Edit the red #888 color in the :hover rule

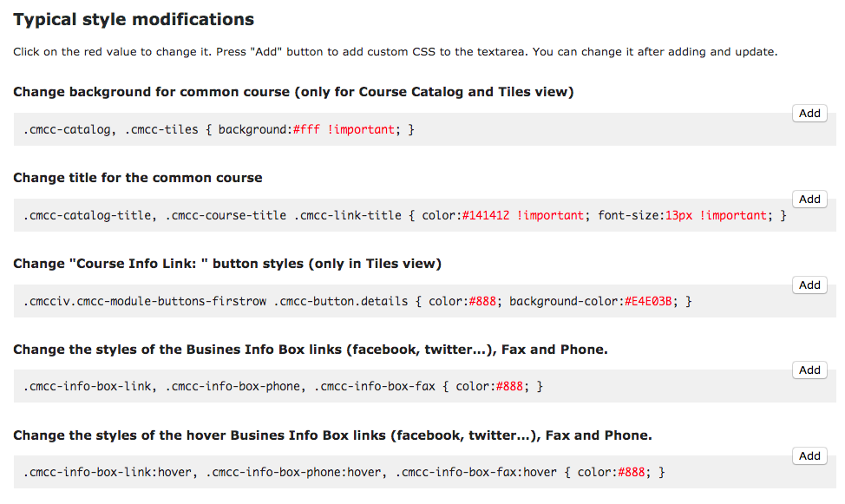(x=631, y=472)
